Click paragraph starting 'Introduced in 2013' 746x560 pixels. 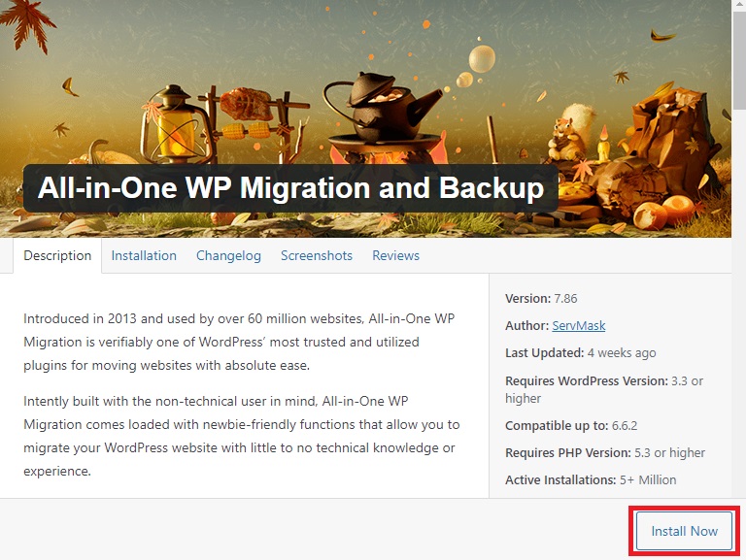click(239, 342)
